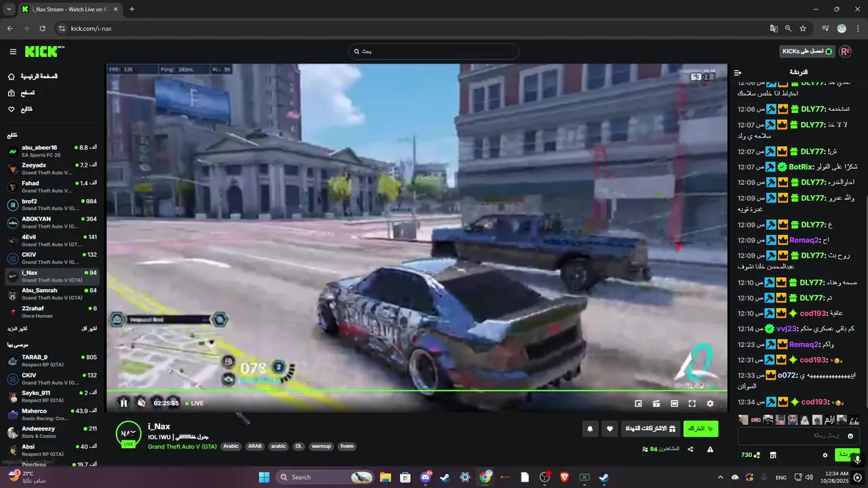The image size is (868, 488).
Task: Open player settings gear
Action: [x=710, y=403]
